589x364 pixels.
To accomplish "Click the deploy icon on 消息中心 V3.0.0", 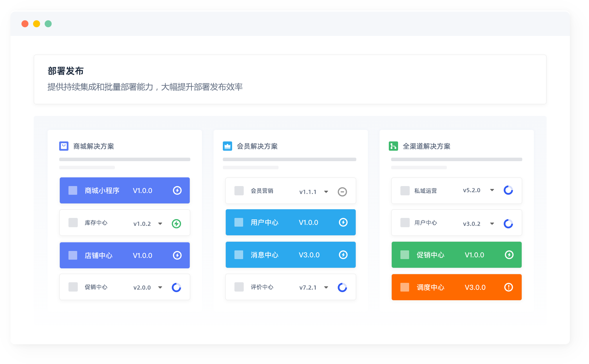I will pyautogui.click(x=344, y=255).
